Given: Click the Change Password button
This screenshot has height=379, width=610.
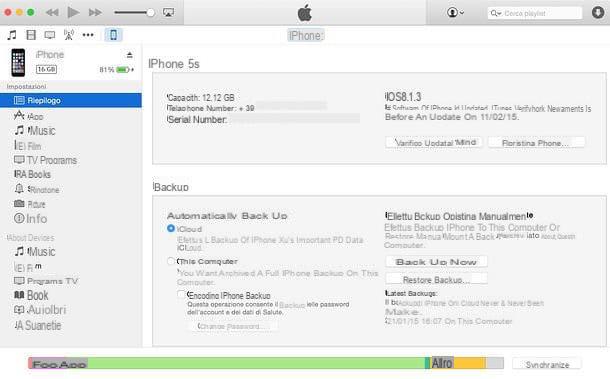Looking at the screenshot, I should pos(232,326).
